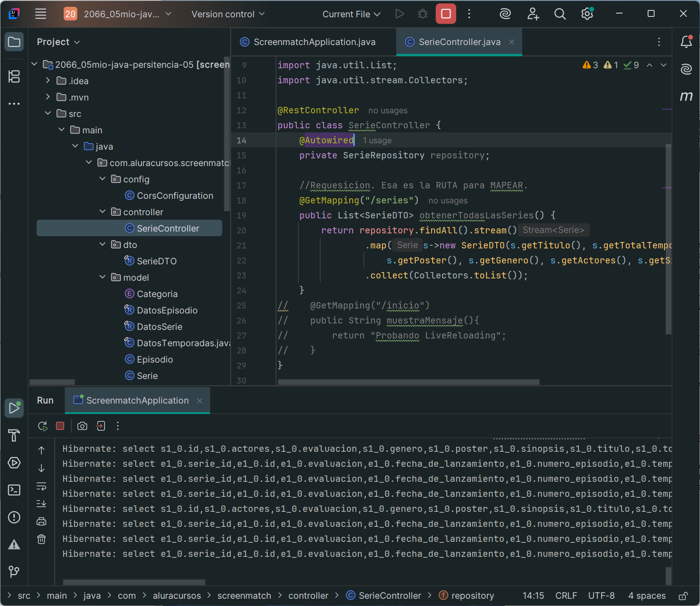This screenshot has width=700, height=606.
Task: Close ScreenmatchApplication run tab
Action: pyautogui.click(x=200, y=400)
